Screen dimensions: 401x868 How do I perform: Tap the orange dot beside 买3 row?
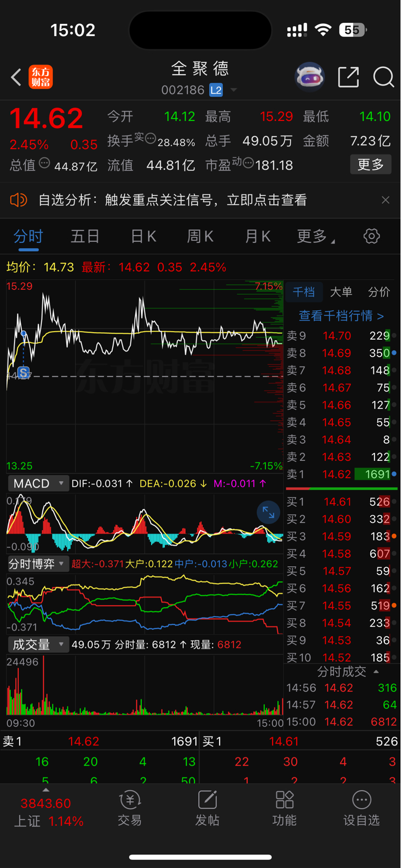tap(394, 536)
